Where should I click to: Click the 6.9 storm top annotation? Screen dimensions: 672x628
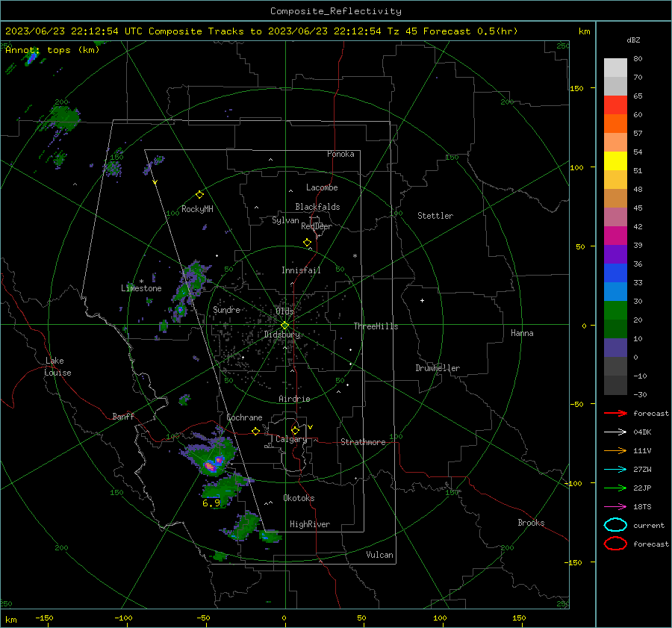click(x=211, y=503)
